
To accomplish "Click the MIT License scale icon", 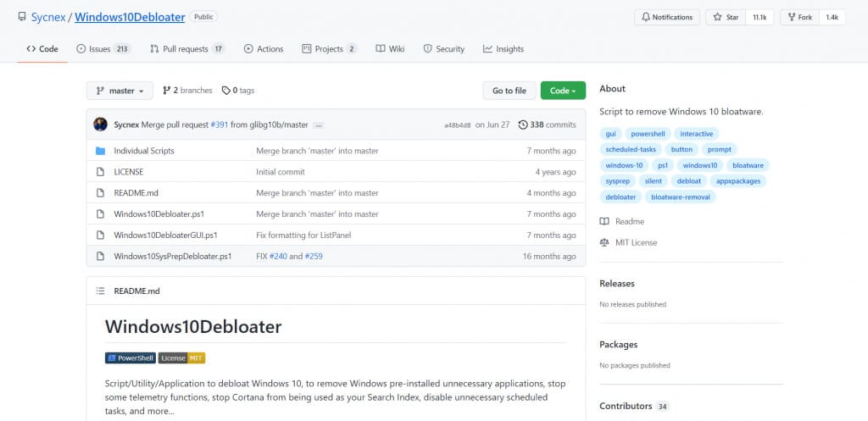I will pos(604,242).
